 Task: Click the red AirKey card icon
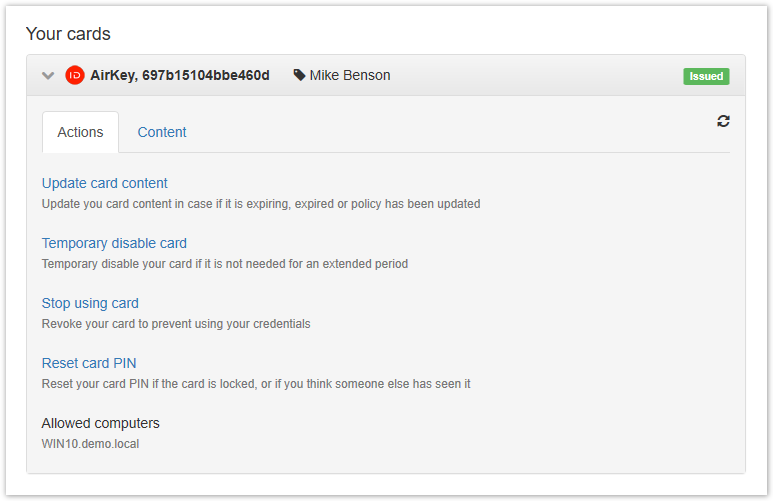pos(74,76)
